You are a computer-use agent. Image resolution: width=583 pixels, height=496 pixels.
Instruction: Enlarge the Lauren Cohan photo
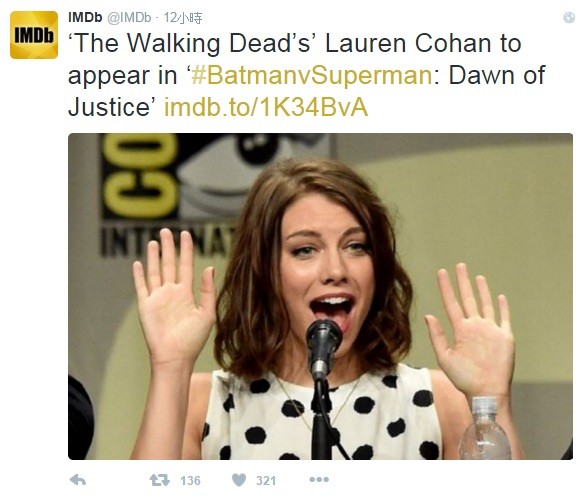coord(320,296)
